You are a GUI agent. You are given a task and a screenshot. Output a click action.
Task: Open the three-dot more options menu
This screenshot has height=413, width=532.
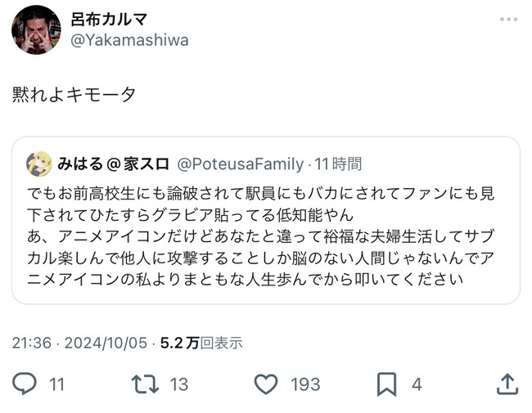508,20
